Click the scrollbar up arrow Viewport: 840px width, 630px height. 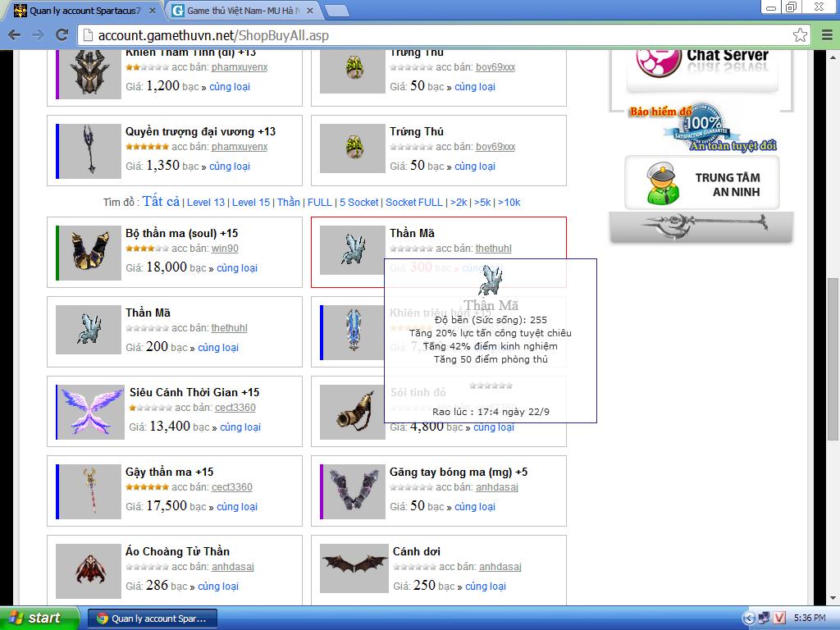tap(833, 57)
